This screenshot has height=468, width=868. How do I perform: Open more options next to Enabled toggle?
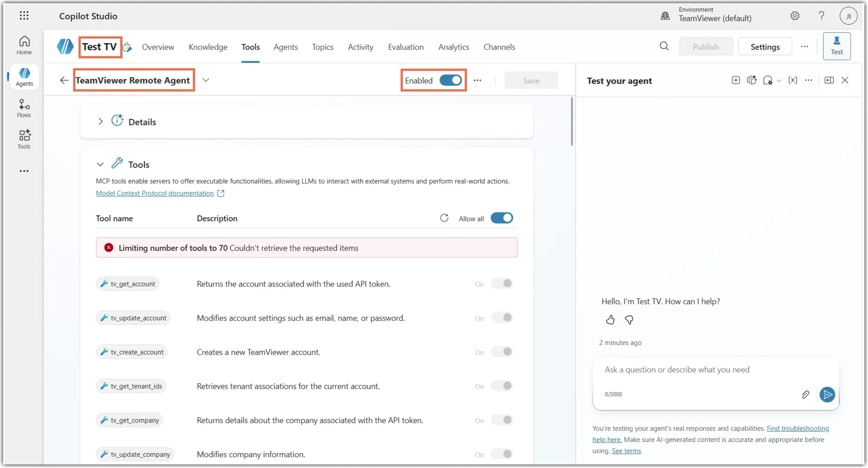pos(477,80)
